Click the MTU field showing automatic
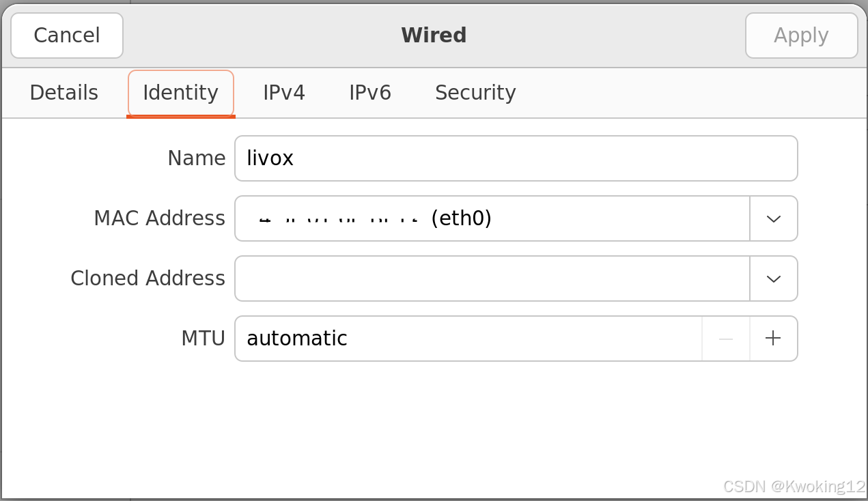This screenshot has height=501, width=868. pos(468,339)
